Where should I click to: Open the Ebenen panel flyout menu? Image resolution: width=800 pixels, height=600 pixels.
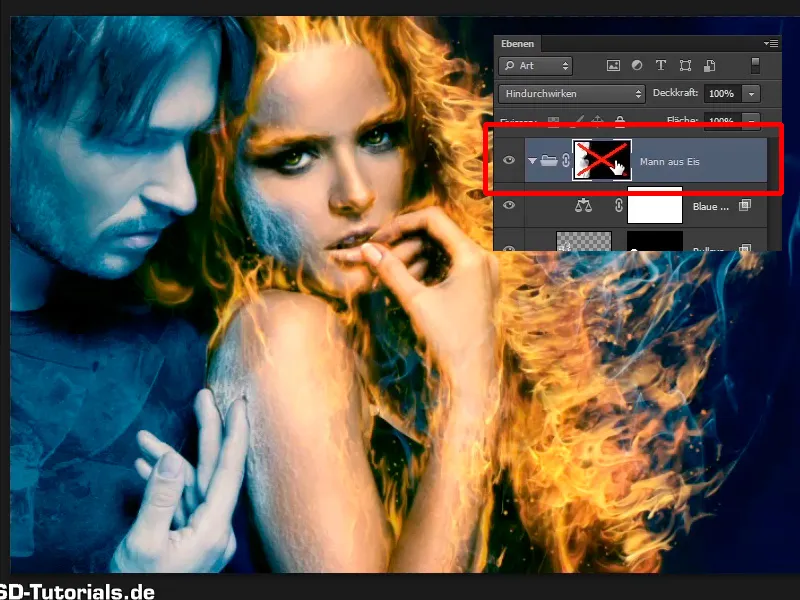tap(771, 43)
